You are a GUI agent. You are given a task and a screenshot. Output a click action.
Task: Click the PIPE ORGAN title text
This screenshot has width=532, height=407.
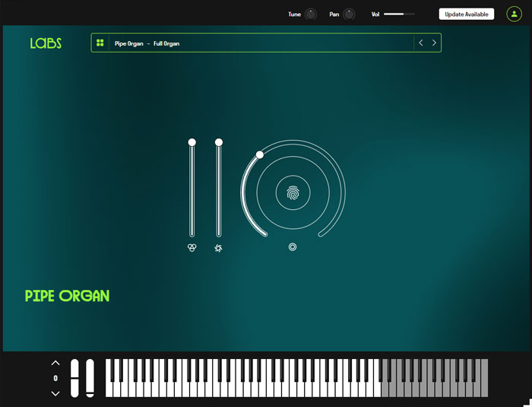[x=67, y=296]
